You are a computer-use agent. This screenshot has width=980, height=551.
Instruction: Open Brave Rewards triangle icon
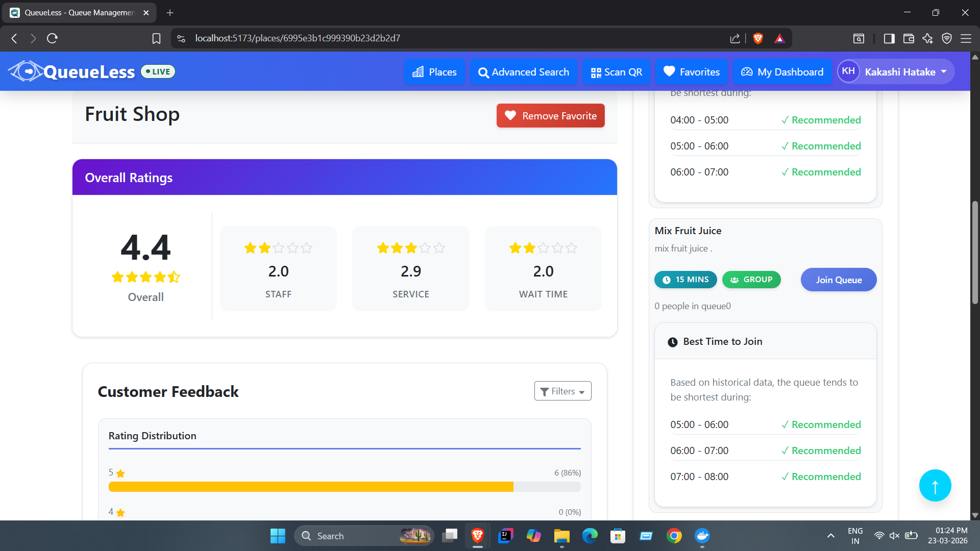coord(779,38)
